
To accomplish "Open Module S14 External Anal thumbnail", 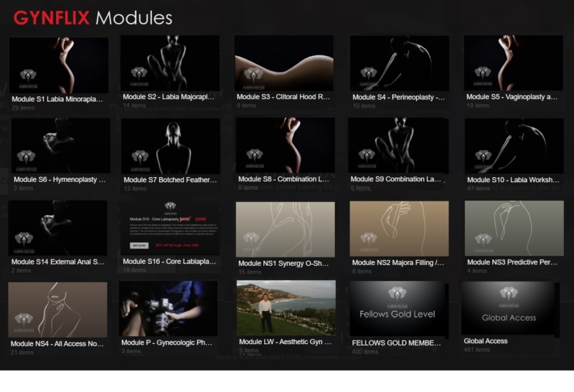I will point(58,228).
